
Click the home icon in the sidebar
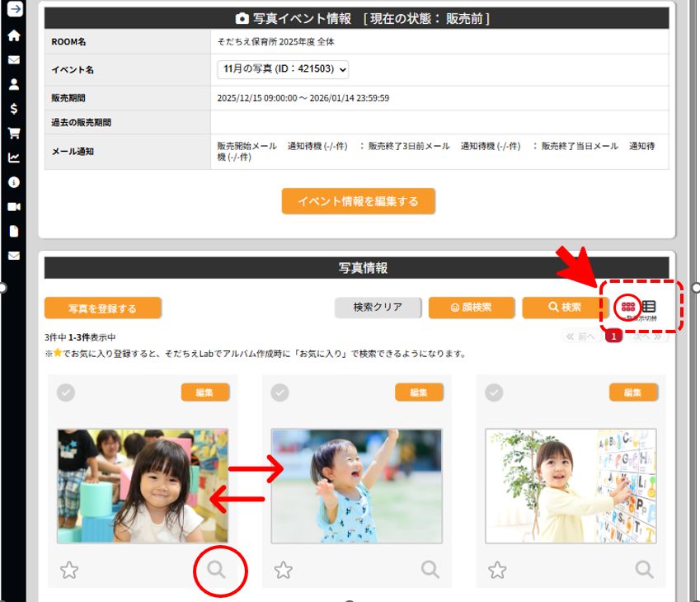click(x=14, y=35)
